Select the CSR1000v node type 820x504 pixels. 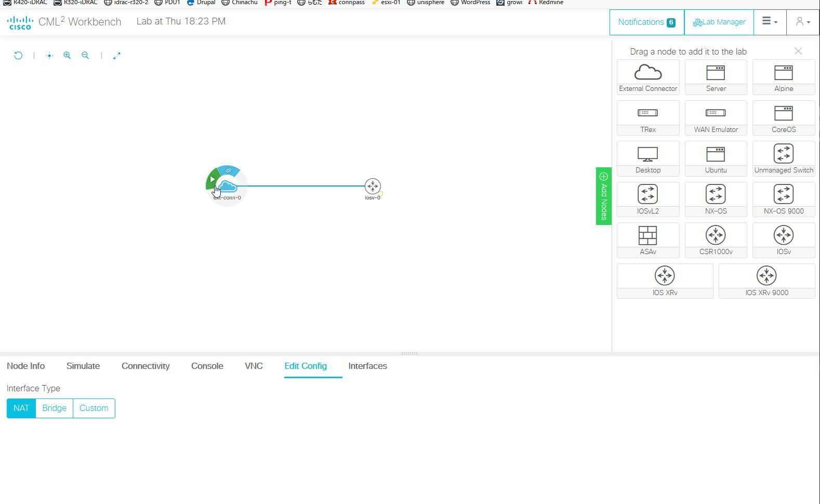coord(716,240)
